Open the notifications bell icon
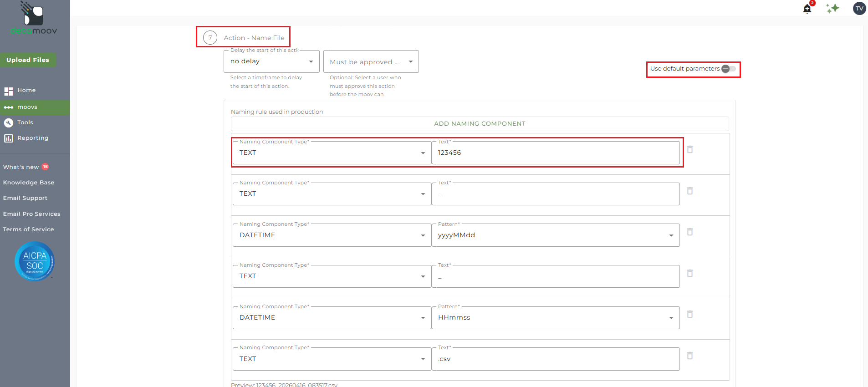 coord(807,9)
